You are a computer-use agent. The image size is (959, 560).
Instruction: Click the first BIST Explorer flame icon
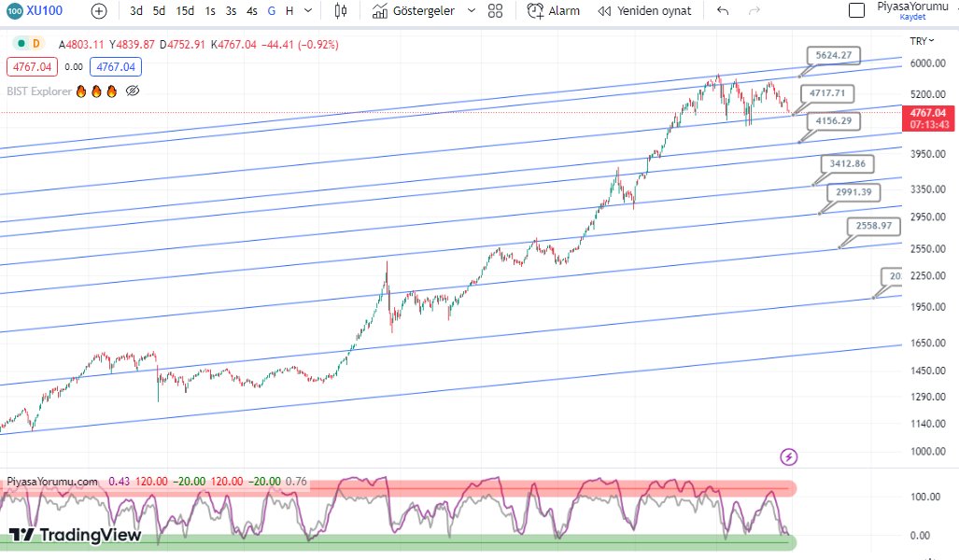pos(81,91)
